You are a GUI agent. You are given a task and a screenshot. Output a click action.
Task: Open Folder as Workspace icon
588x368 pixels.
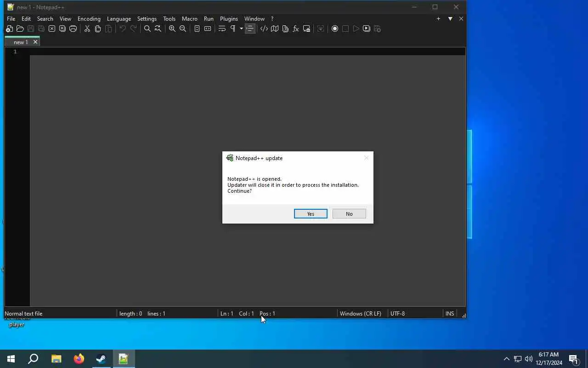click(x=306, y=29)
